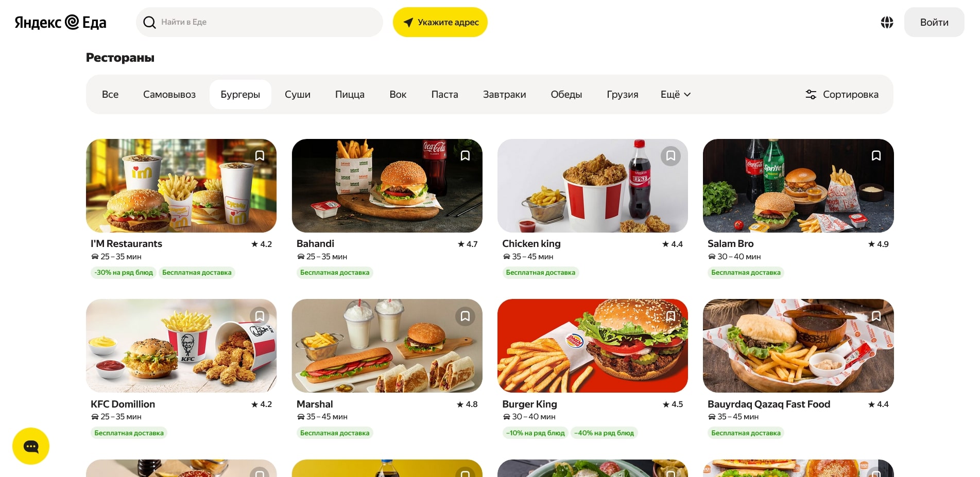Click the globe language icon
980x477 pixels.
[887, 22]
